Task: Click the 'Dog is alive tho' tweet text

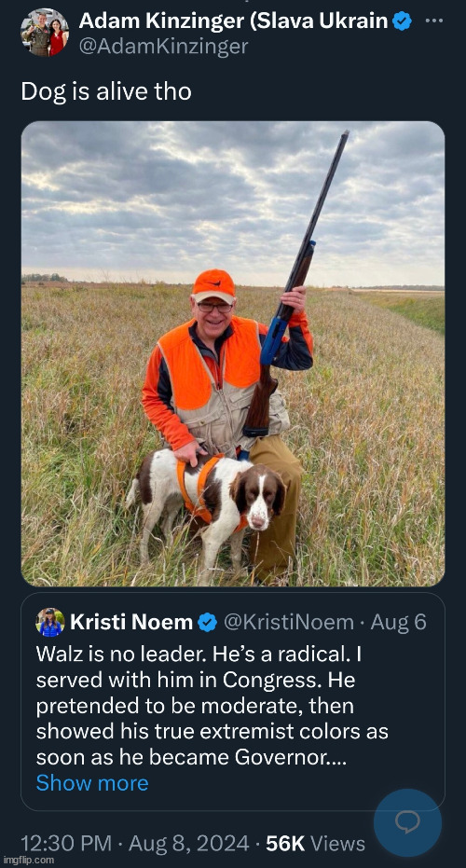Action: click(106, 91)
